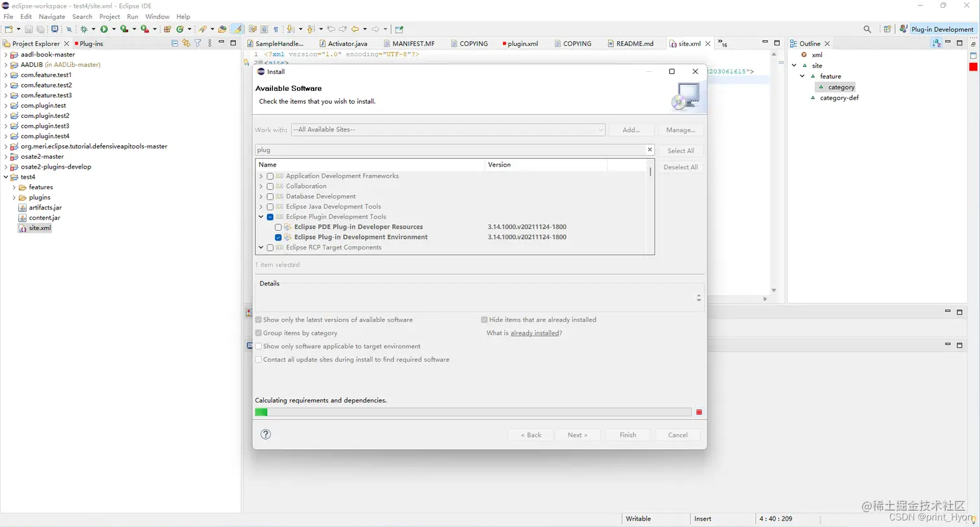Open the 'already installed' link

pos(535,333)
